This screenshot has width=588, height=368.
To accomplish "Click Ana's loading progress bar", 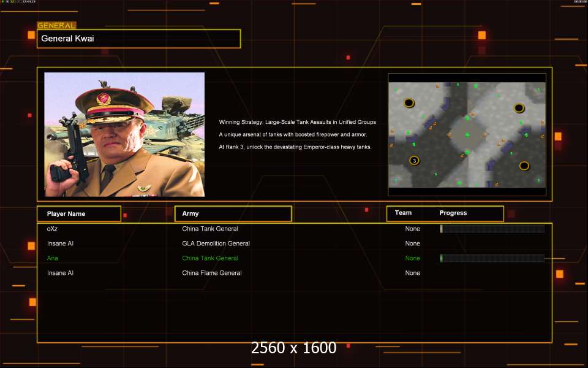I will [492, 258].
